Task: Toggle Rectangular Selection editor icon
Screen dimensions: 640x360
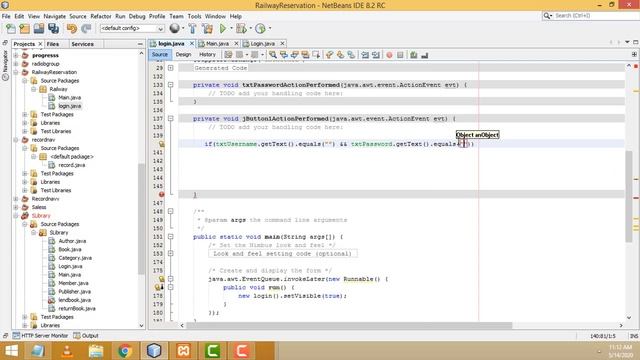Action: 316,55
